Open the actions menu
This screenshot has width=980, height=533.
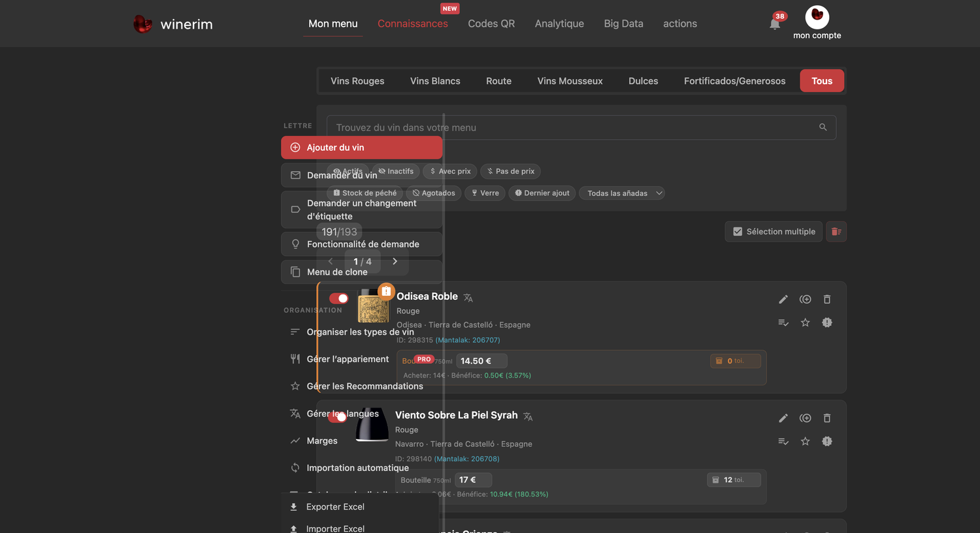click(x=680, y=24)
